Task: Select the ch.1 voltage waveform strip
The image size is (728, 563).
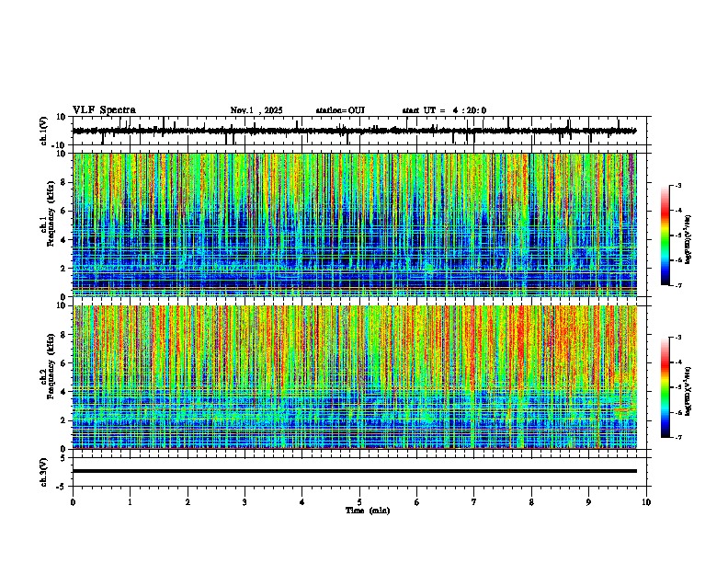Action: (x=359, y=131)
